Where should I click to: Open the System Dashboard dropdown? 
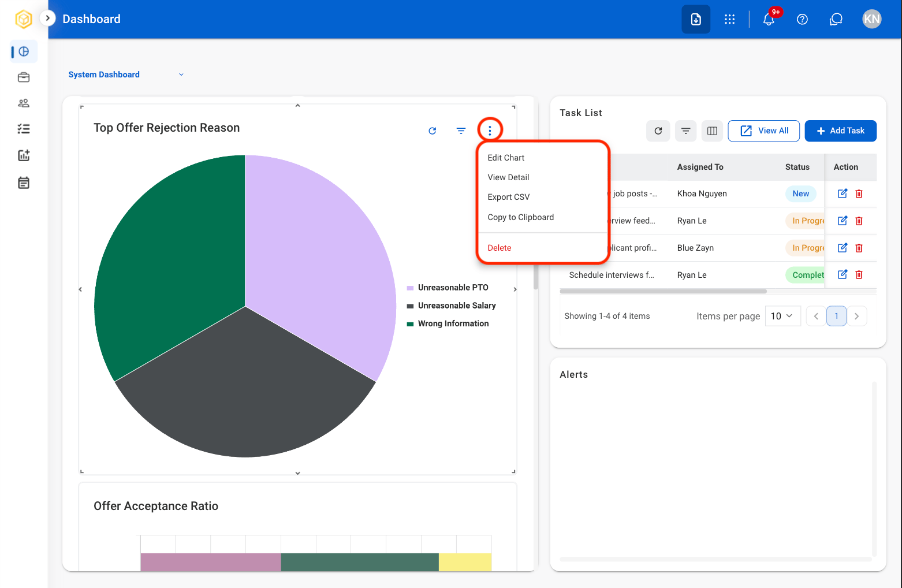[x=126, y=75]
